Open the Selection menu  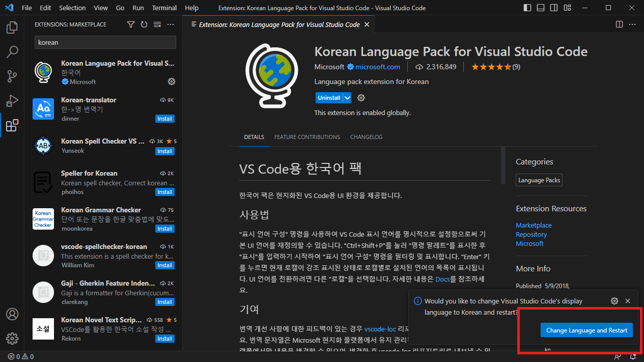(72, 8)
